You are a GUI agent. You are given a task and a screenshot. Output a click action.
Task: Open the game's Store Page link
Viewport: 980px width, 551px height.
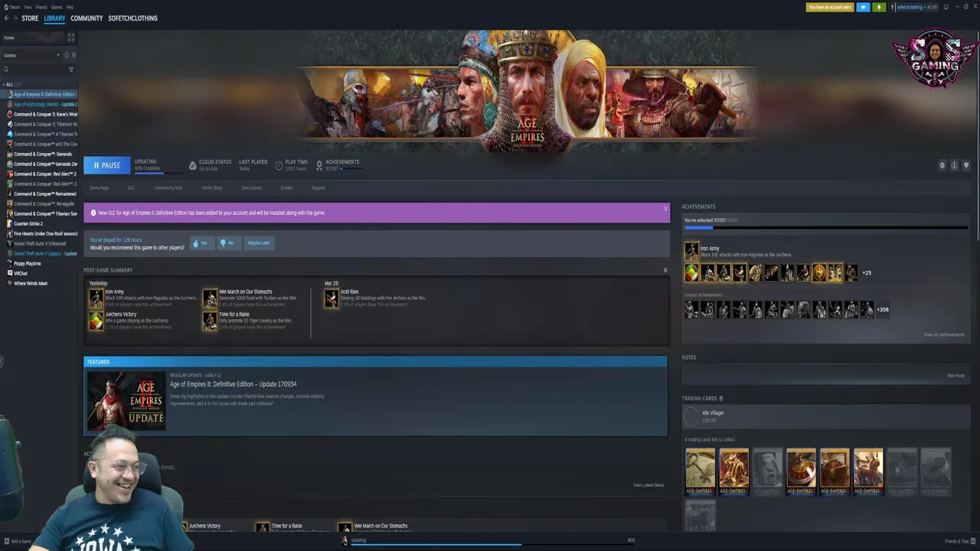point(99,187)
